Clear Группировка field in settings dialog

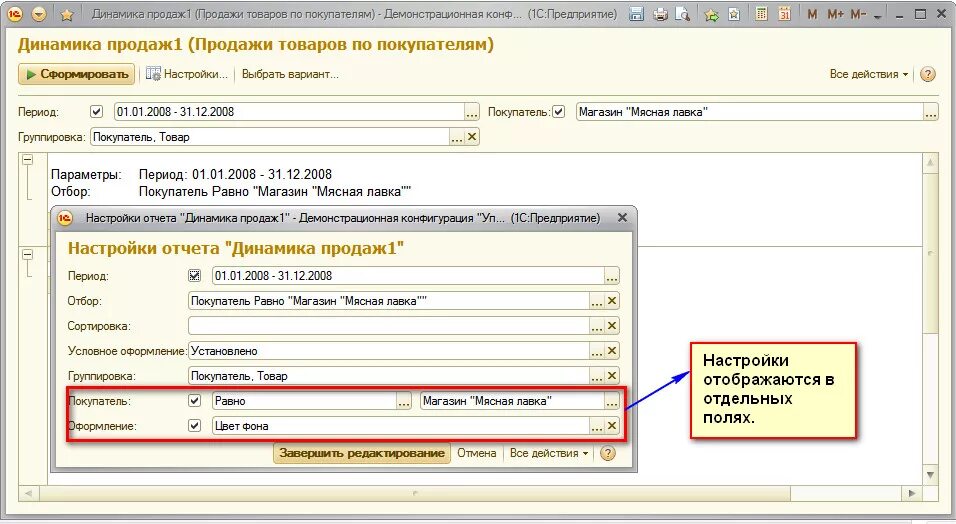pos(612,376)
